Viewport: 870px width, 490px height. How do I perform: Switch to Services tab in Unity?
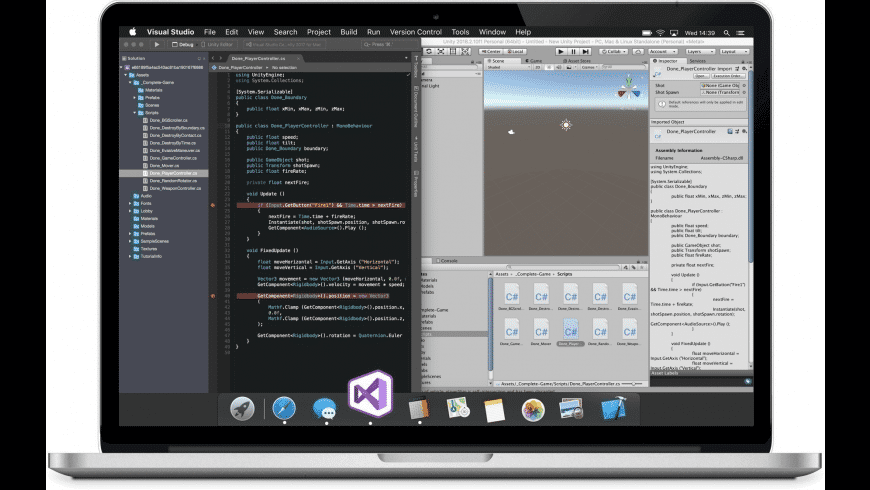point(697,60)
